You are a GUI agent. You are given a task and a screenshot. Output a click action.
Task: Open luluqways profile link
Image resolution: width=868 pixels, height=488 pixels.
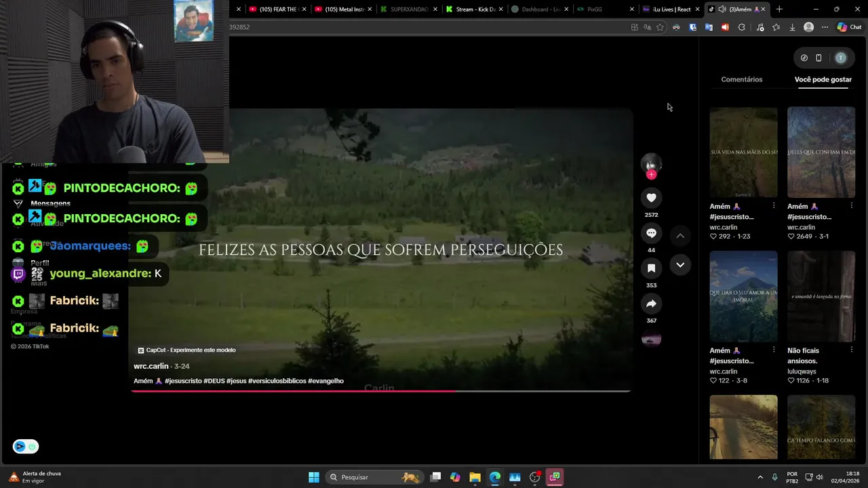click(802, 371)
